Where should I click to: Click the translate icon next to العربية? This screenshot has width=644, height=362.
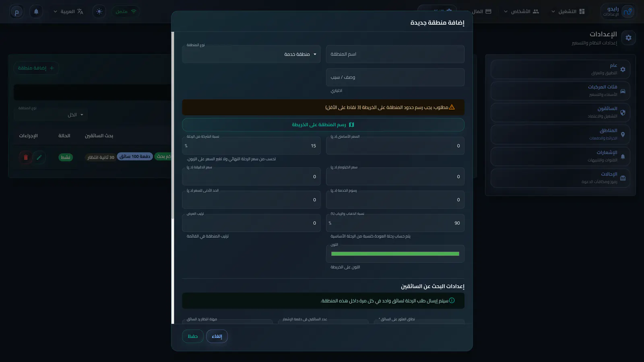point(80,12)
